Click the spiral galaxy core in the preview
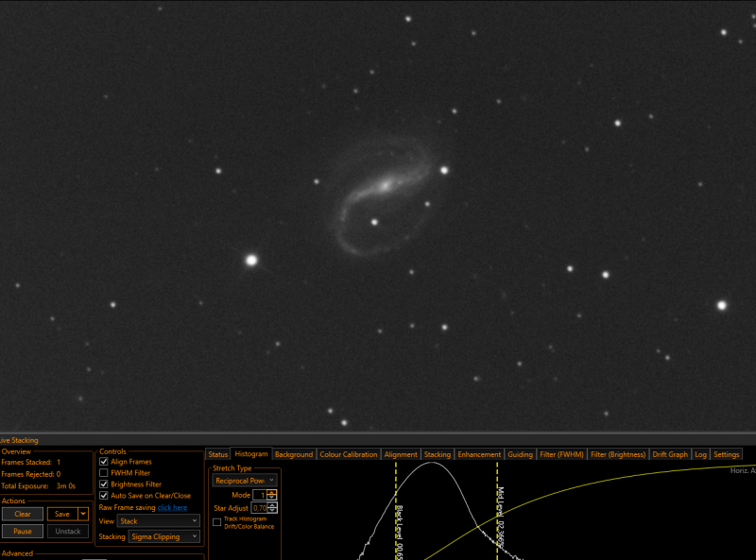 click(x=386, y=185)
